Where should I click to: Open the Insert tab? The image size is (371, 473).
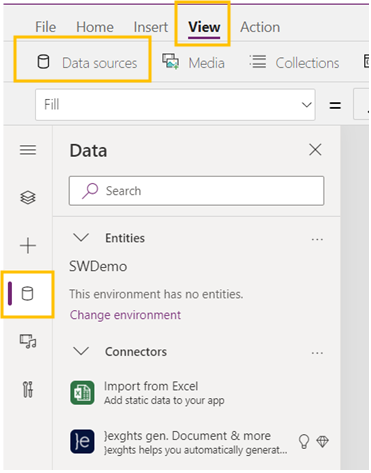point(151,27)
